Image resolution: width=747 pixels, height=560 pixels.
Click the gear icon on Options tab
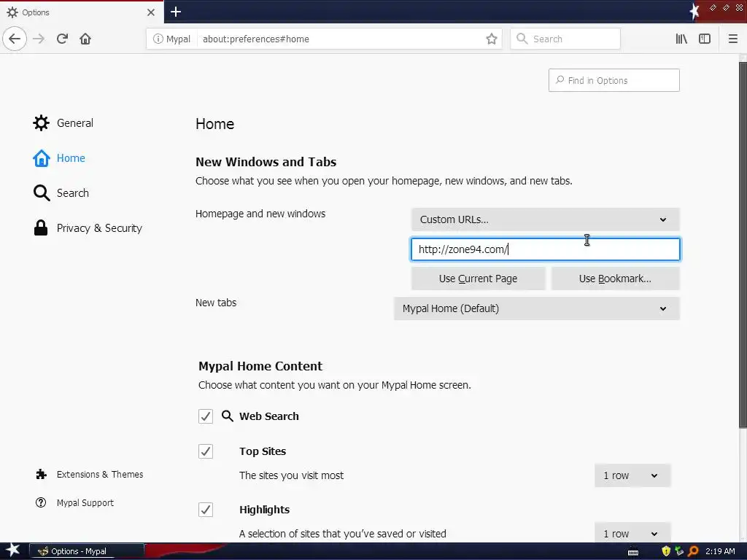(x=12, y=12)
